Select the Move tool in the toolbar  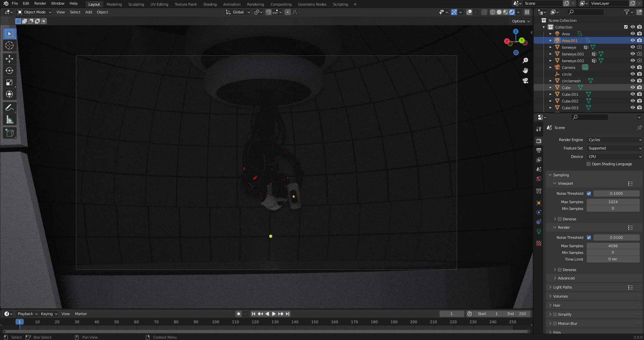click(9, 59)
